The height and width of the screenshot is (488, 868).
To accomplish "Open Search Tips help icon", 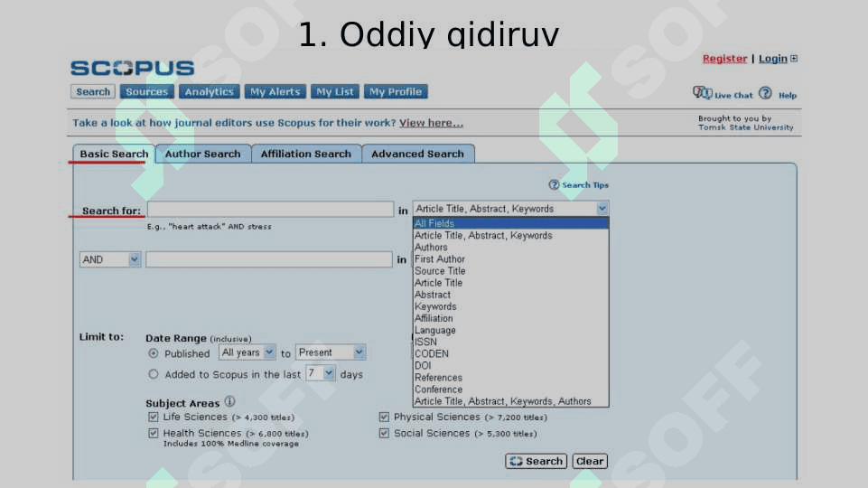I will [x=554, y=184].
